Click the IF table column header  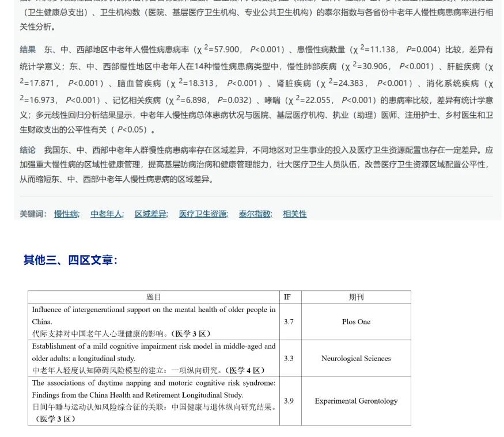(x=287, y=297)
